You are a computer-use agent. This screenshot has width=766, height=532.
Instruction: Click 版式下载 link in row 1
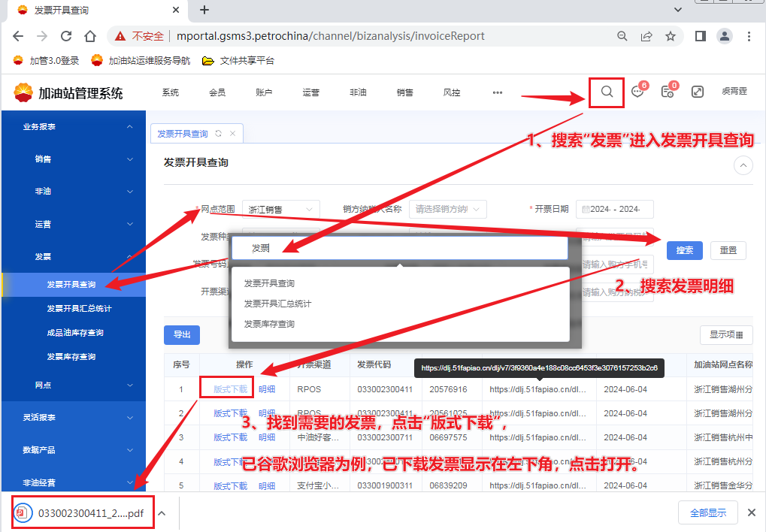click(x=230, y=389)
